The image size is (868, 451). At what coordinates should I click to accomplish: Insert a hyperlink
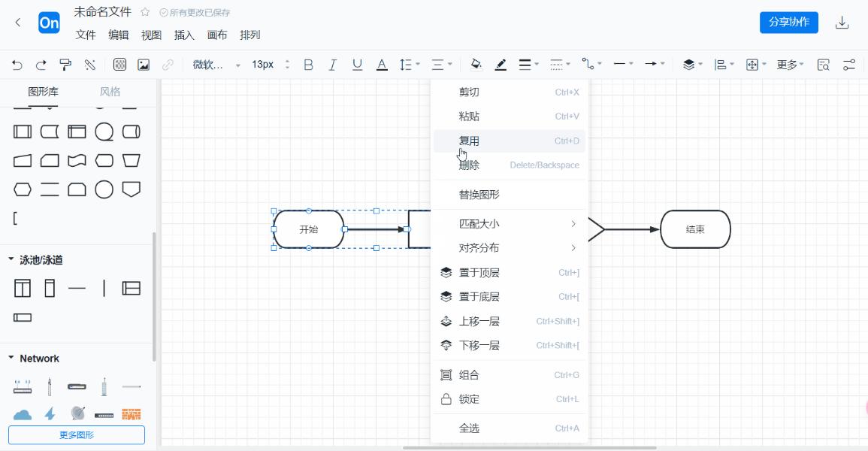click(x=168, y=65)
